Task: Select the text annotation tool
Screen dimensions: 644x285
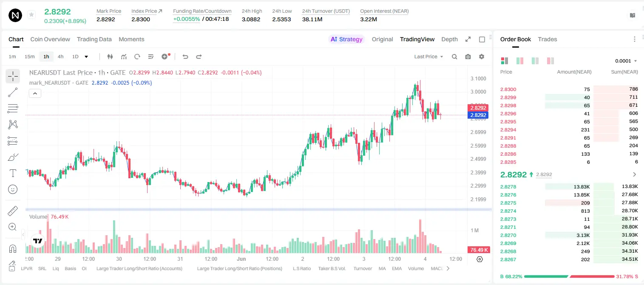Action: coord(13,173)
